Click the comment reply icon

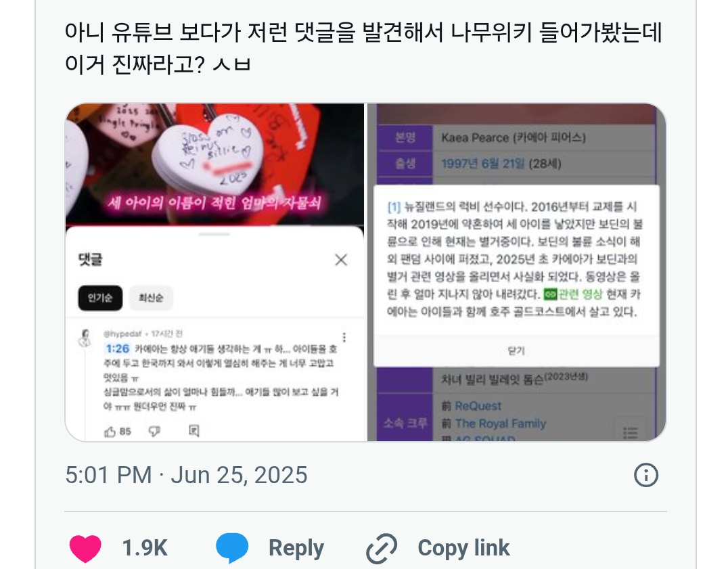click(x=194, y=431)
